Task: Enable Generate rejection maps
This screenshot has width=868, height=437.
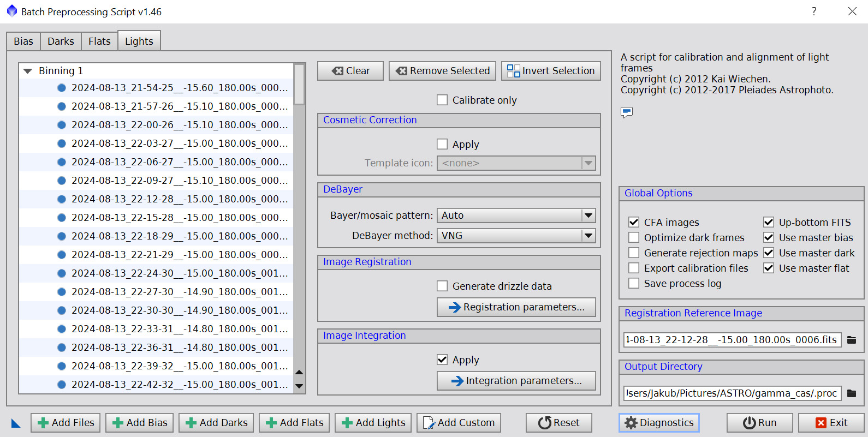Action: (634, 253)
